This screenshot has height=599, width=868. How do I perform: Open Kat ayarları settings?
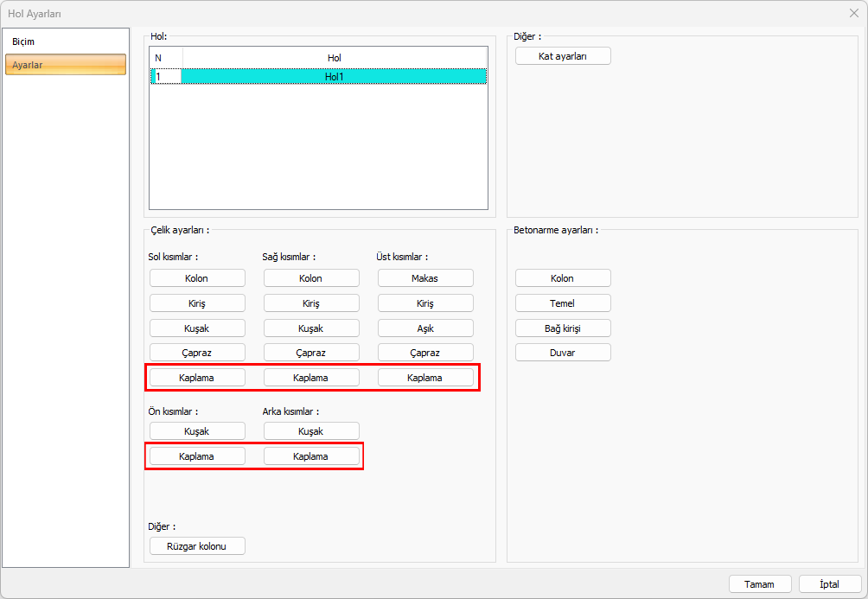pos(563,55)
